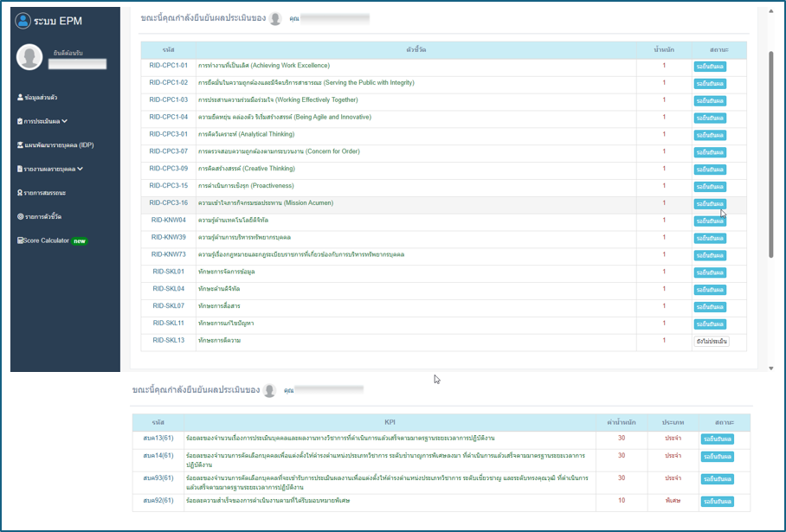Click รอยืนยันผล button in สบค92(61) row

click(718, 501)
